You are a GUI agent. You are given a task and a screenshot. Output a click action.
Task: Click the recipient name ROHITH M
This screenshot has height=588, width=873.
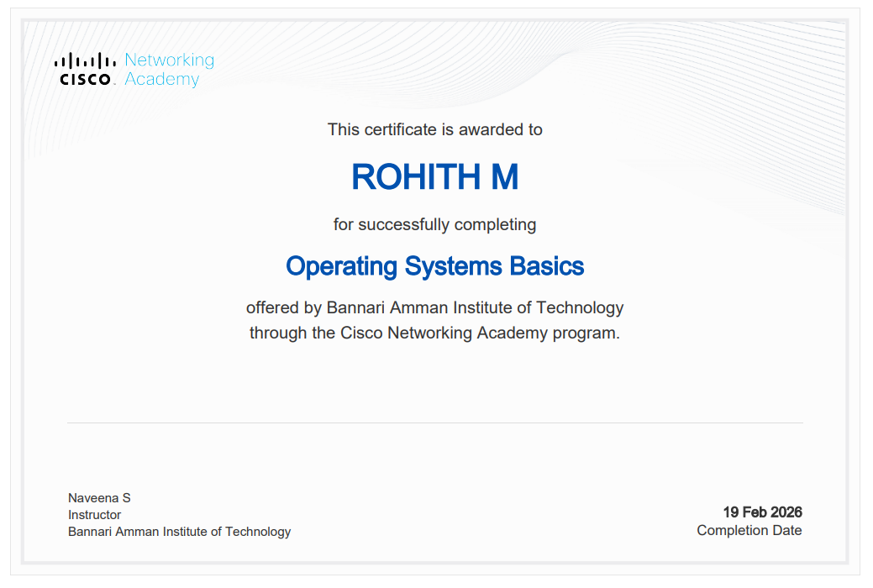[x=436, y=178]
